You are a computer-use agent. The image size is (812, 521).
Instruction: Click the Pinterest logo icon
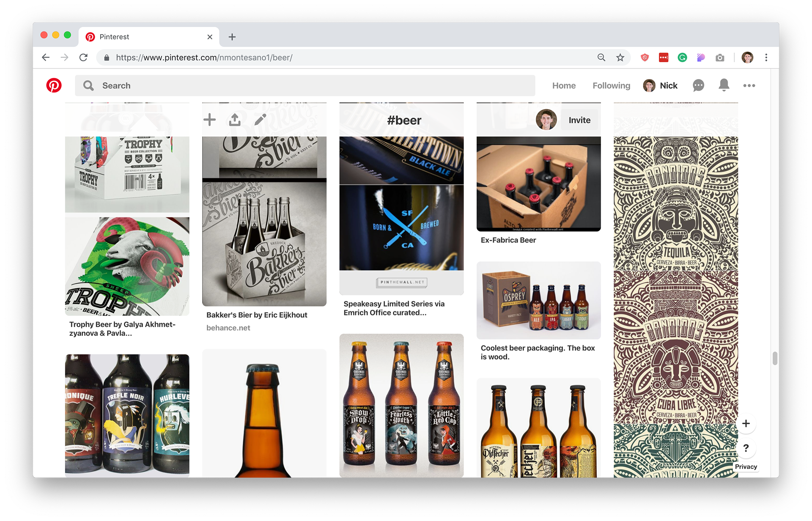click(x=54, y=85)
